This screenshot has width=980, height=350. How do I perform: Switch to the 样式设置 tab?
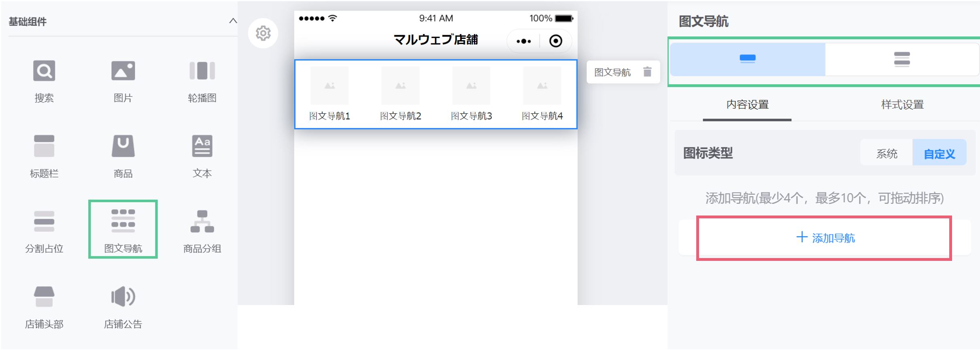902,105
